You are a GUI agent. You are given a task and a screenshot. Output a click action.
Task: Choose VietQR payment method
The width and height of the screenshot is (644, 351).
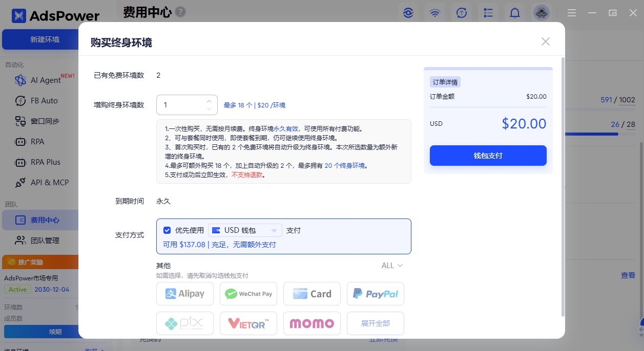click(x=248, y=323)
